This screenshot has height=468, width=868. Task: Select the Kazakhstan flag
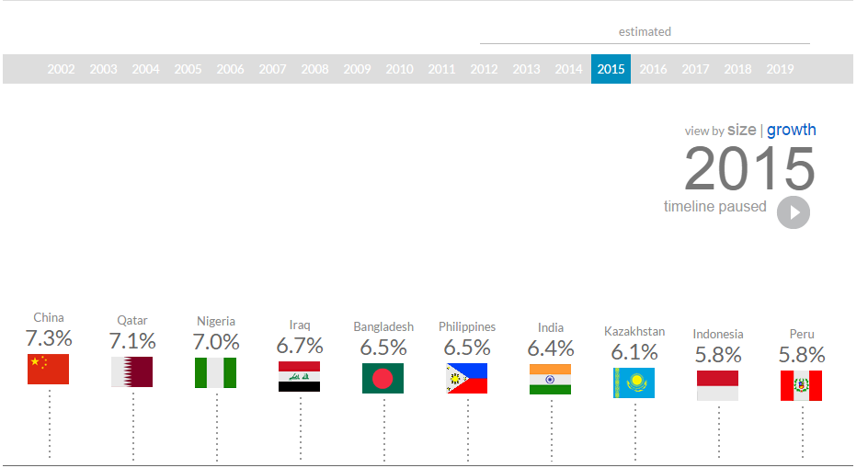[x=634, y=382]
